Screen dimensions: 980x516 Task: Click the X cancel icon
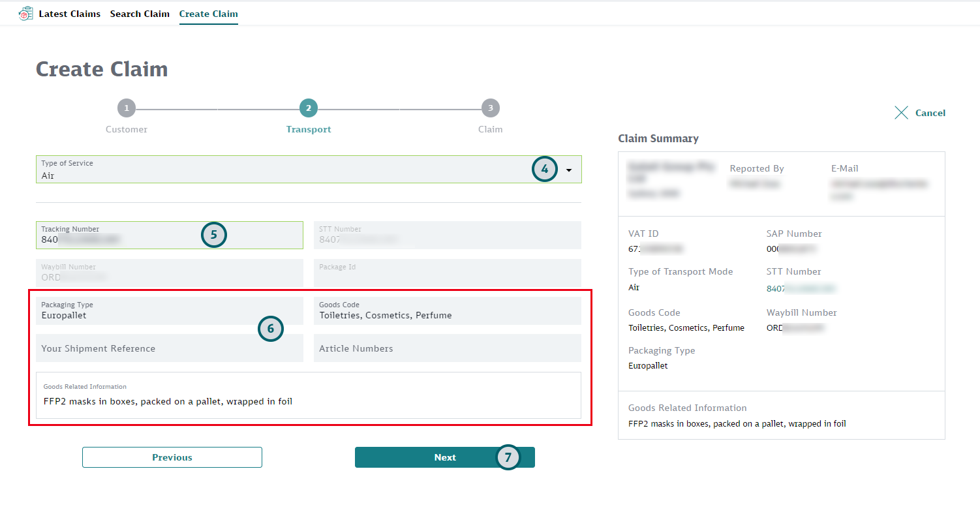[x=901, y=112]
